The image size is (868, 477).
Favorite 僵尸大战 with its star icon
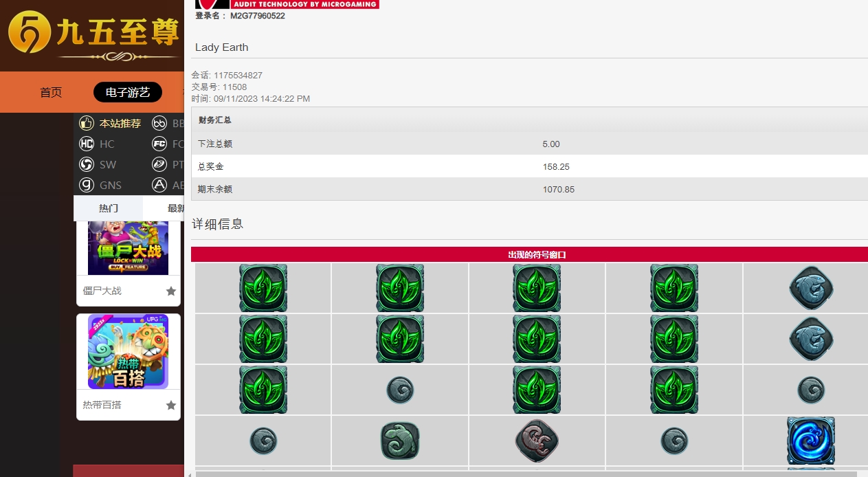coord(171,291)
